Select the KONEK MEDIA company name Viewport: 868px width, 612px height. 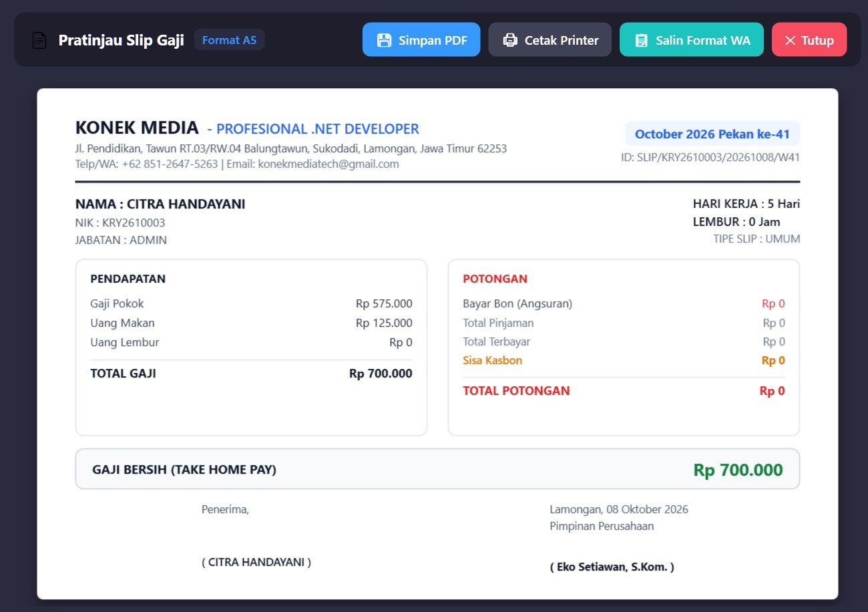tap(137, 128)
